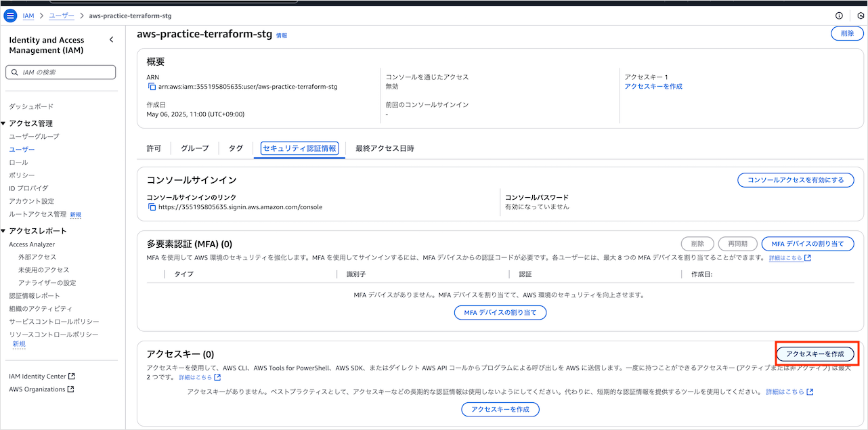
Task: Open アカウント設定 in the sidebar
Action: point(31,201)
